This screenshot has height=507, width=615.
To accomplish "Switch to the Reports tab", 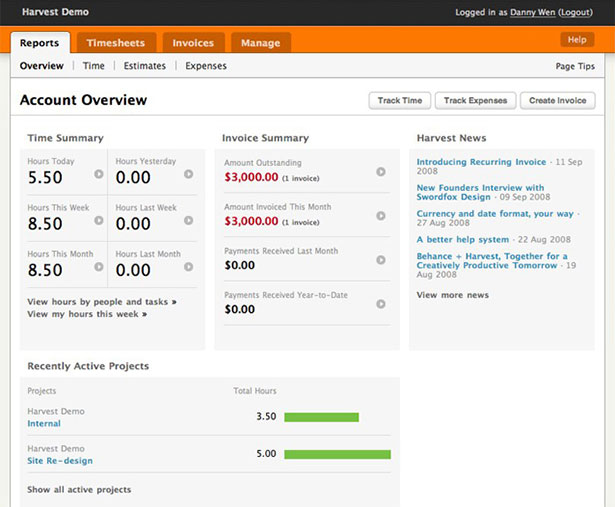I will [40, 43].
